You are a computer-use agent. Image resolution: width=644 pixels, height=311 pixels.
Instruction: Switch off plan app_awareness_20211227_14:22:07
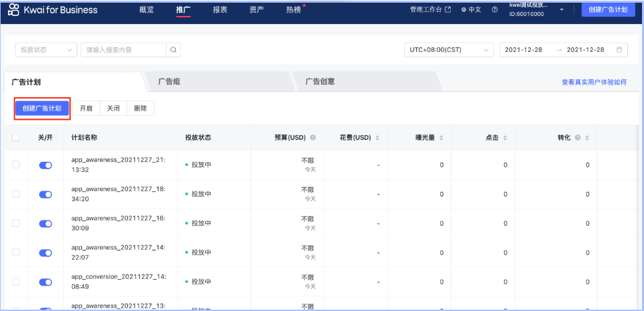point(45,252)
